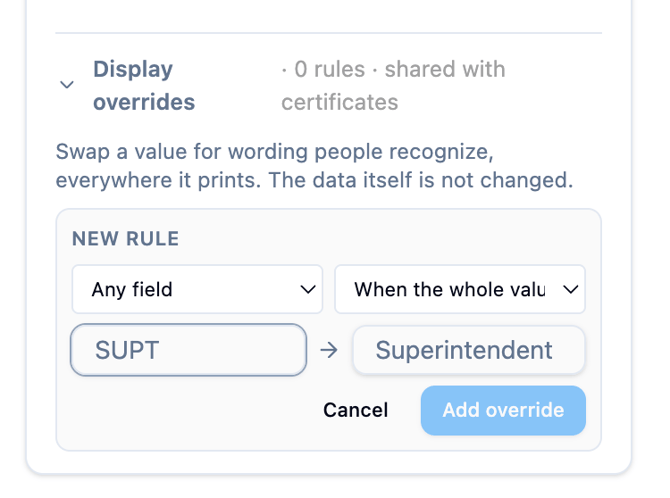670x498 pixels.
Task: Cancel the new override rule
Action: pos(356,410)
